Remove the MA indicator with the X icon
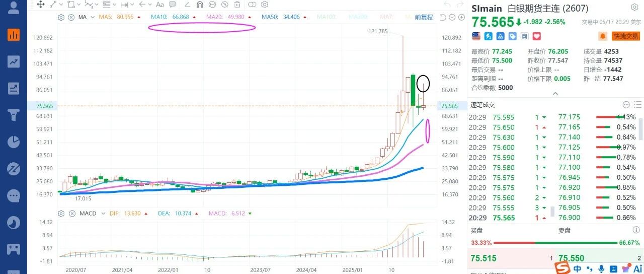The height and width of the screenshot is (274, 644). pyautogui.click(x=71, y=17)
